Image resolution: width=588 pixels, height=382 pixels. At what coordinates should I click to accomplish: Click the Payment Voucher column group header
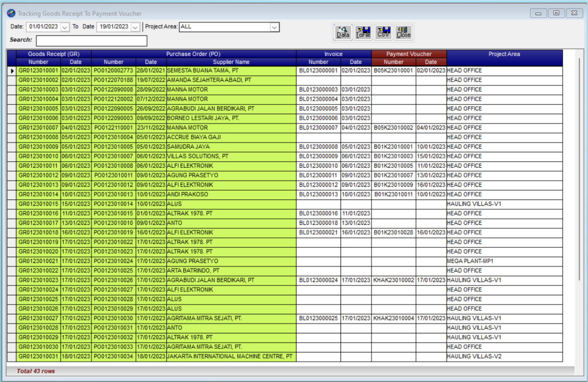(x=409, y=54)
